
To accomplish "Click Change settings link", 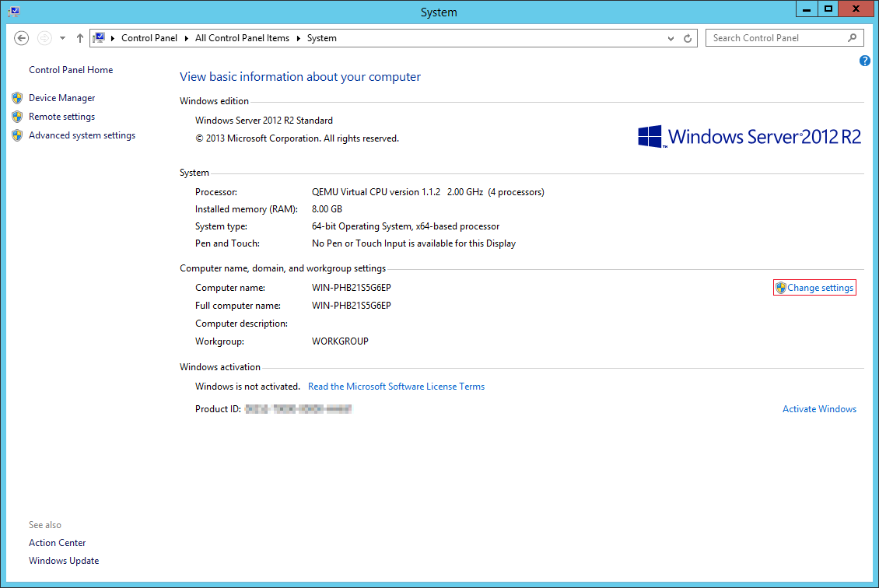I will point(820,288).
